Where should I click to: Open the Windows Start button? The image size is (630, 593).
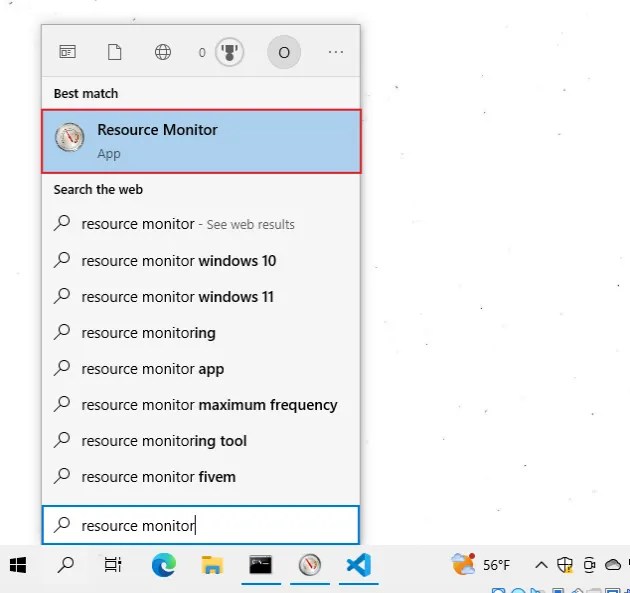point(18,565)
